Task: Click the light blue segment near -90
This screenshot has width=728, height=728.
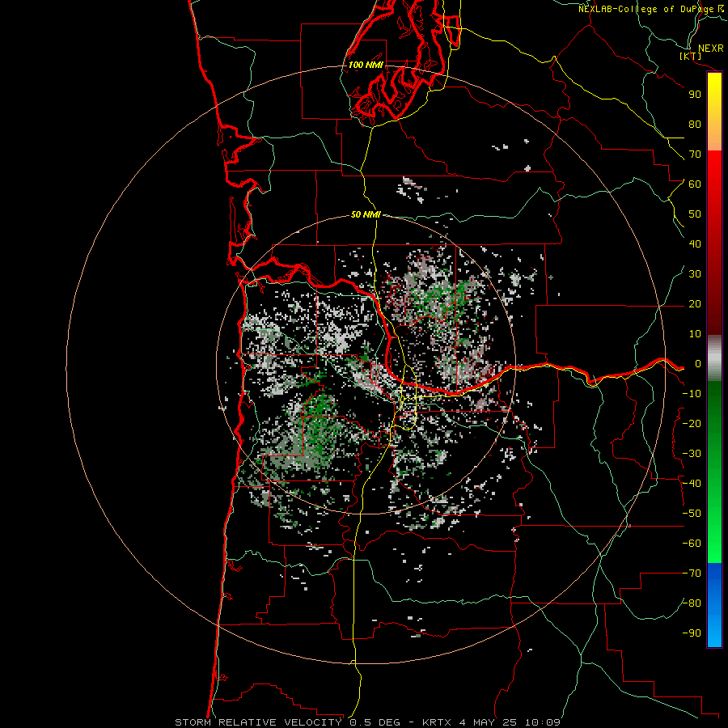Action: 714,632
